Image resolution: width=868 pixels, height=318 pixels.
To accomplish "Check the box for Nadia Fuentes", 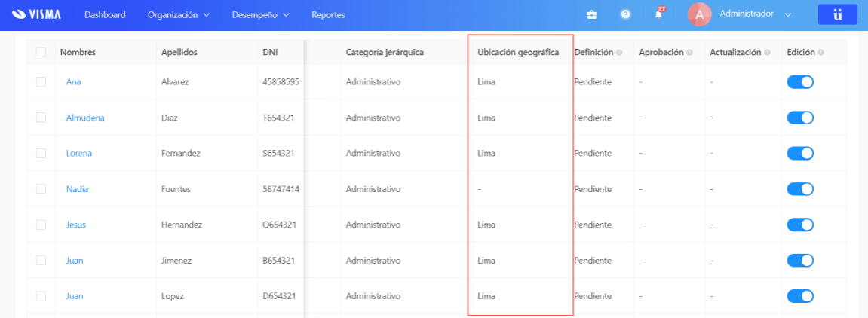I will [41, 189].
